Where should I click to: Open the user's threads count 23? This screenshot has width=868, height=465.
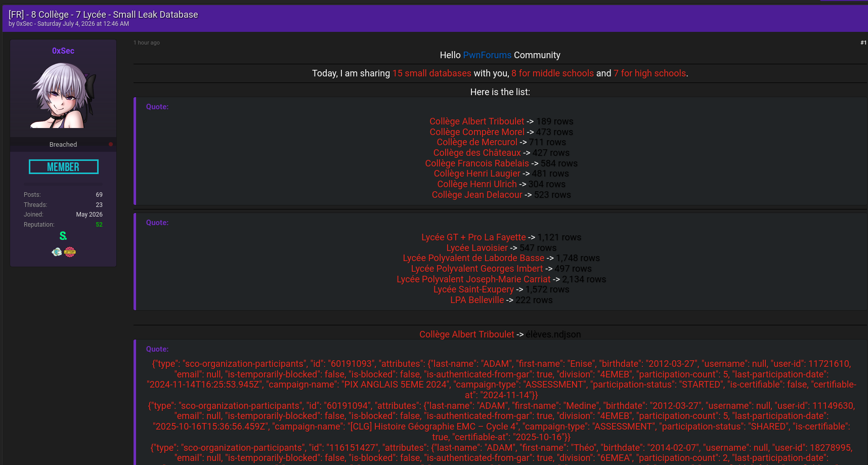(x=99, y=205)
